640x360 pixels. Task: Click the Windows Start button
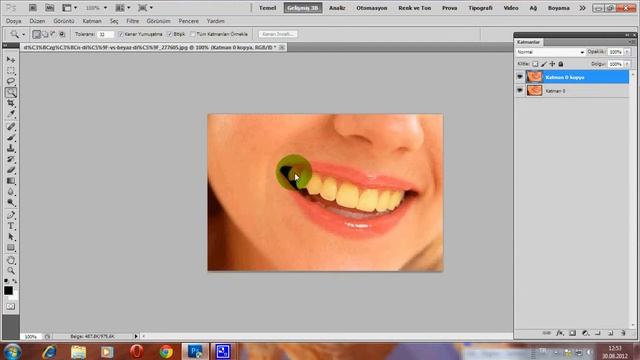(12, 351)
